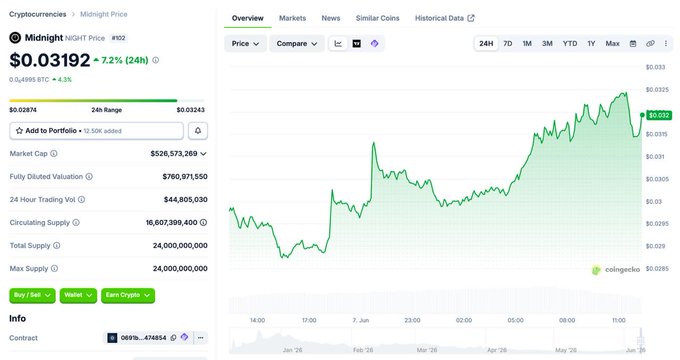Select 3M chart range

(547, 43)
